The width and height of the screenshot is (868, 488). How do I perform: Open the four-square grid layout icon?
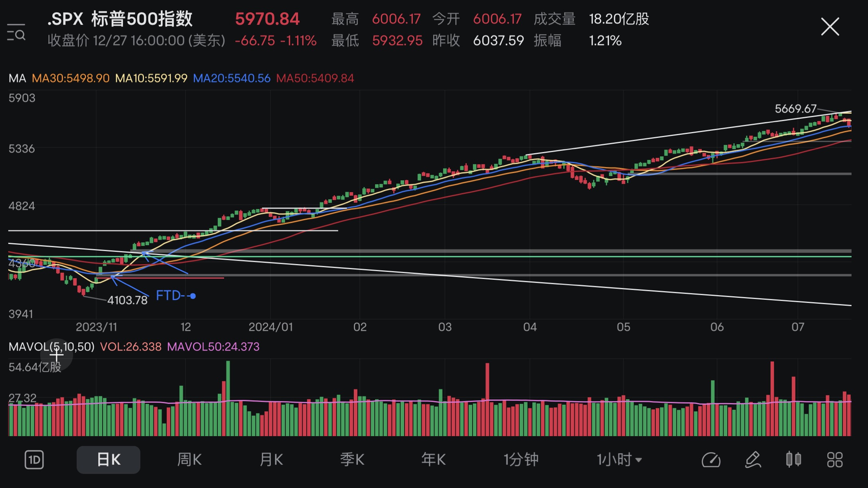(834, 460)
